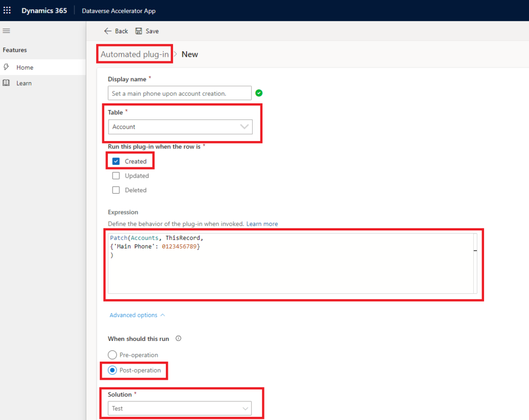Viewport: 529px width, 420px height.
Task: Open Learn in the Features sidebar
Action: coord(43,83)
